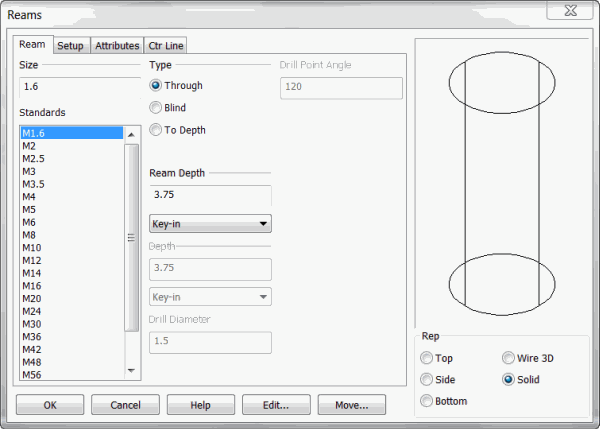600x429 pixels.
Task: Select M20 in the Standards list
Action: click(x=72, y=299)
